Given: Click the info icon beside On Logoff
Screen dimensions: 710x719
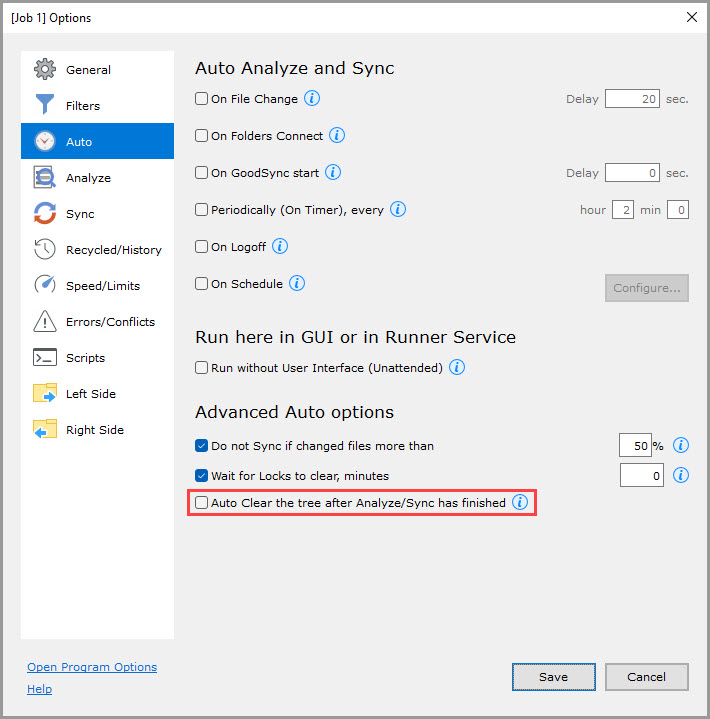Looking at the screenshot, I should click(280, 246).
